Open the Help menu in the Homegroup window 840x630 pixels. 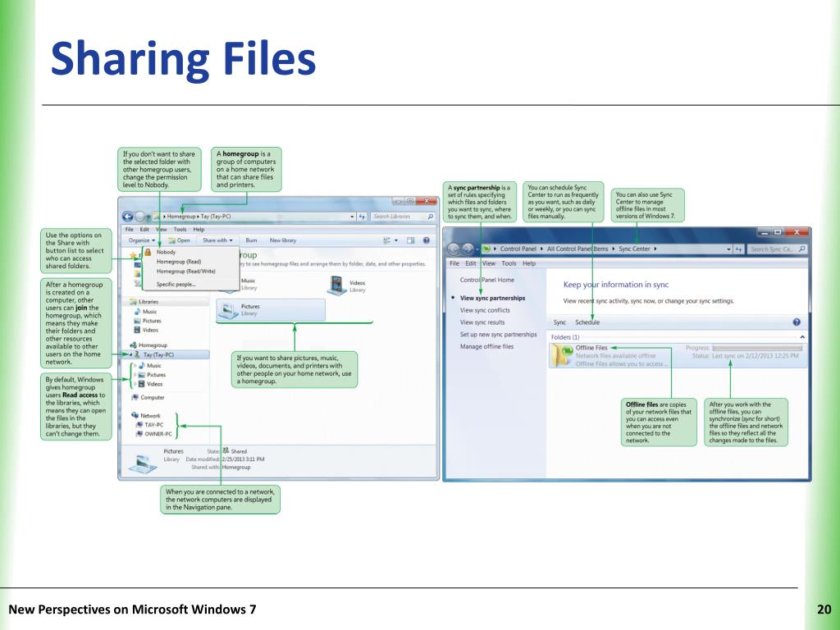[x=199, y=230]
